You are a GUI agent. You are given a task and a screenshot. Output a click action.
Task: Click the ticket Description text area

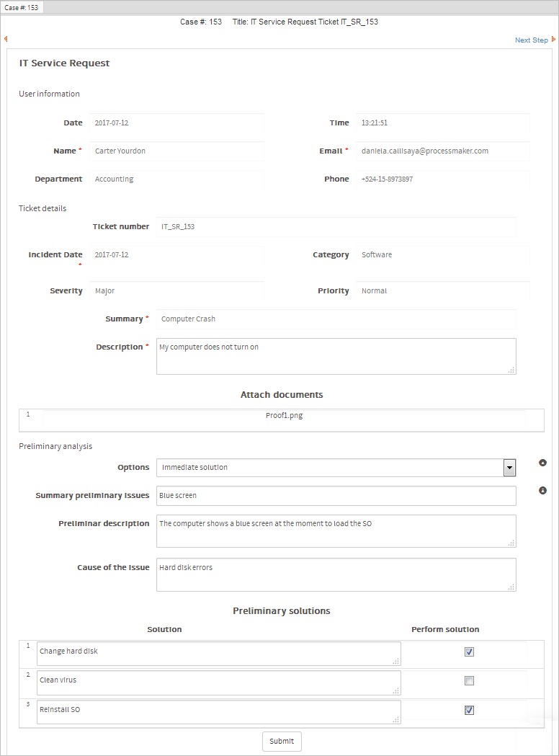(x=336, y=356)
